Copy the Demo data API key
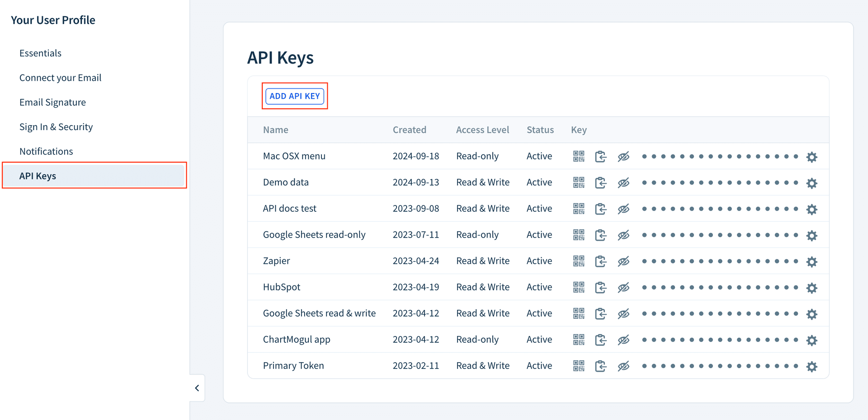The image size is (868, 420). [x=601, y=182]
